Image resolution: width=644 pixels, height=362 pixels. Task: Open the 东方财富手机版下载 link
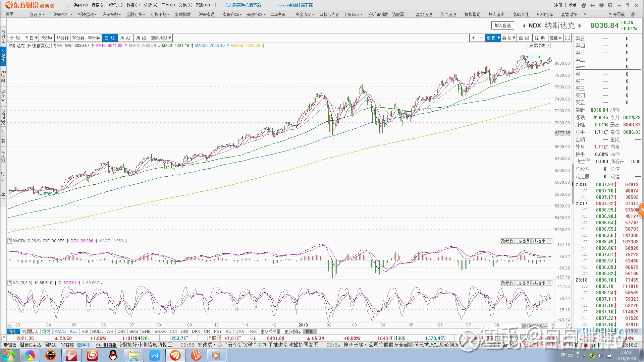pyautogui.click(x=243, y=5)
